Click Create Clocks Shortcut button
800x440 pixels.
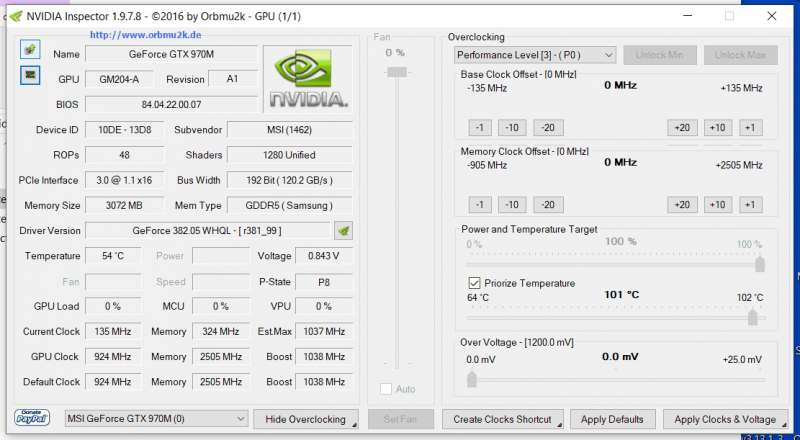click(503, 419)
